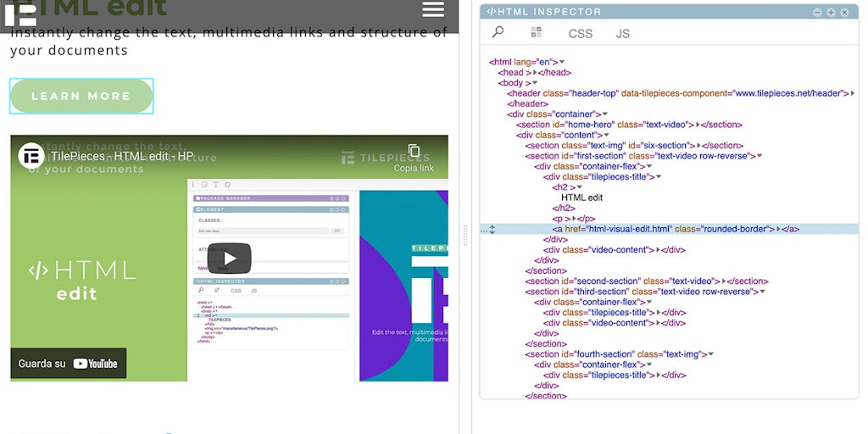Click the video thumbnail's HTML edit logo area
This screenshot has width=868, height=434.
pyautogui.click(x=82, y=281)
